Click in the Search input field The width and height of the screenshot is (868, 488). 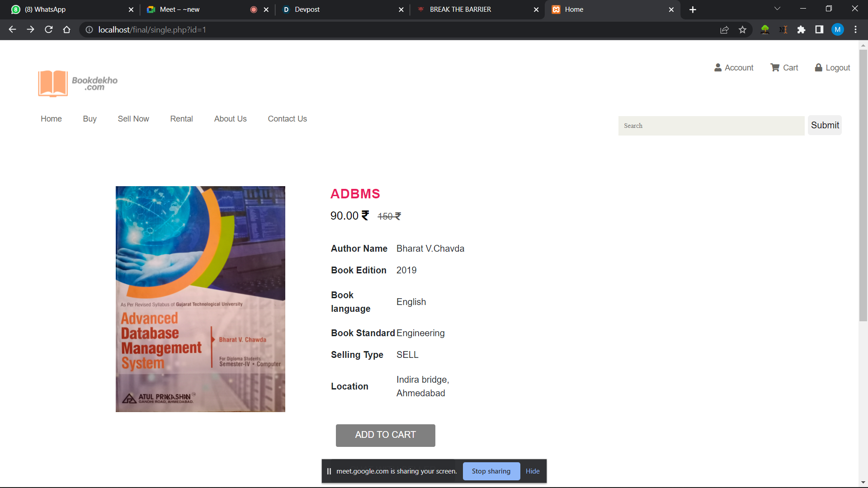[711, 126]
